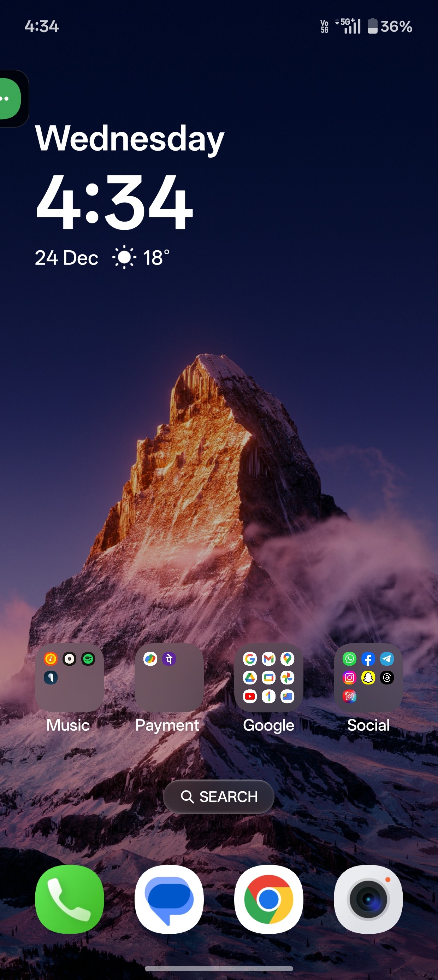Open the Chrome browser

click(268, 899)
